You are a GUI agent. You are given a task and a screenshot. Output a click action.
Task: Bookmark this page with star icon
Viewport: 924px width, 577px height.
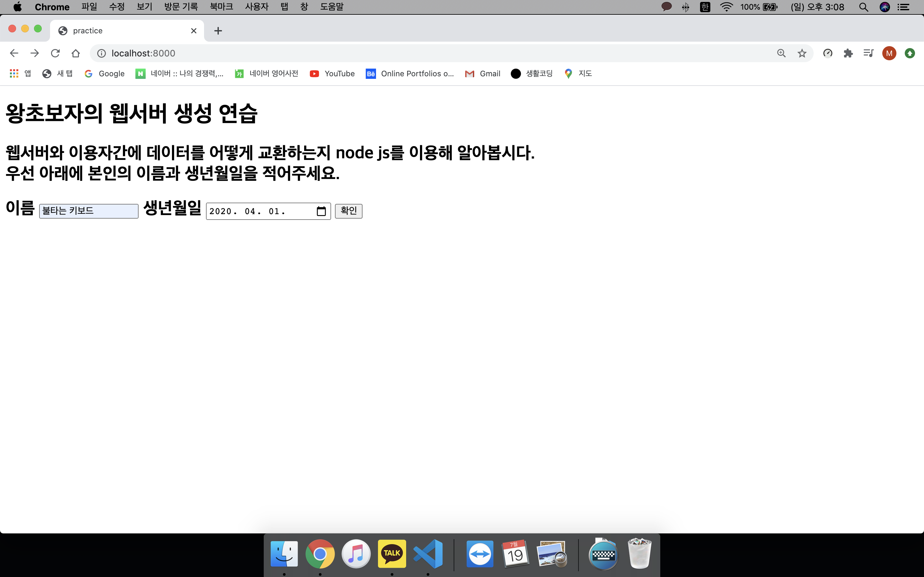[802, 53]
